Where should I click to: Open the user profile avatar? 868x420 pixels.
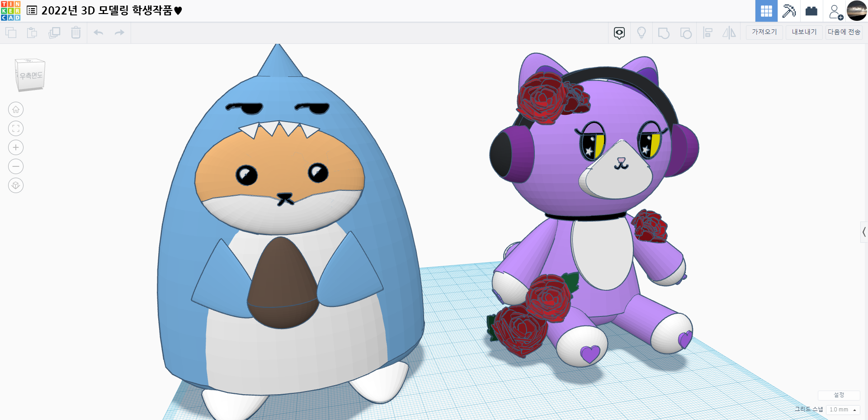857,11
